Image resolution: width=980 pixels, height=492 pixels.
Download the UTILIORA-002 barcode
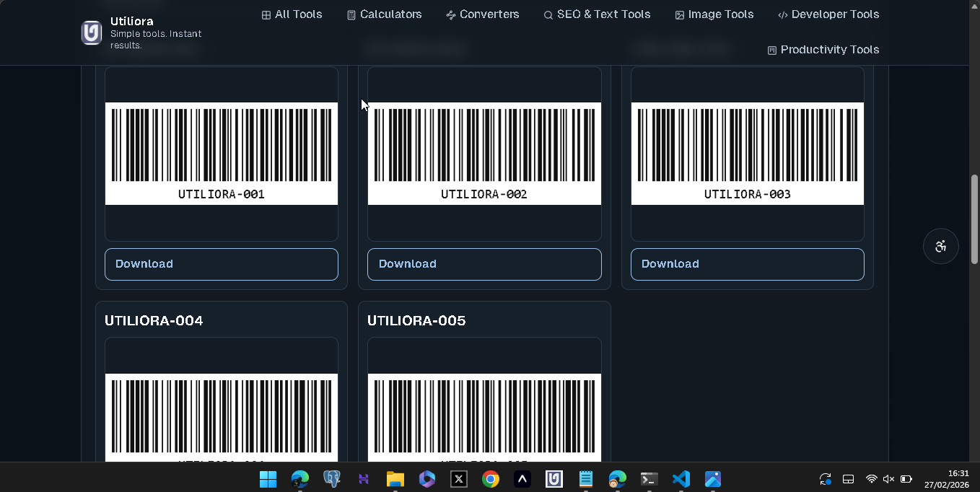click(x=484, y=264)
